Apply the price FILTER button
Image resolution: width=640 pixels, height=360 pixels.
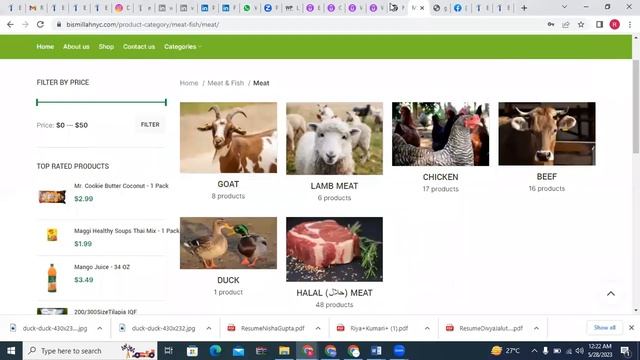coord(150,124)
